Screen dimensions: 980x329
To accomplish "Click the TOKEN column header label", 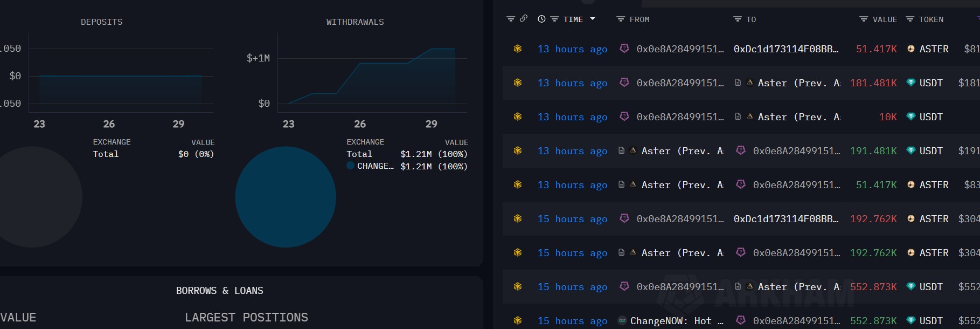I will (x=931, y=19).
